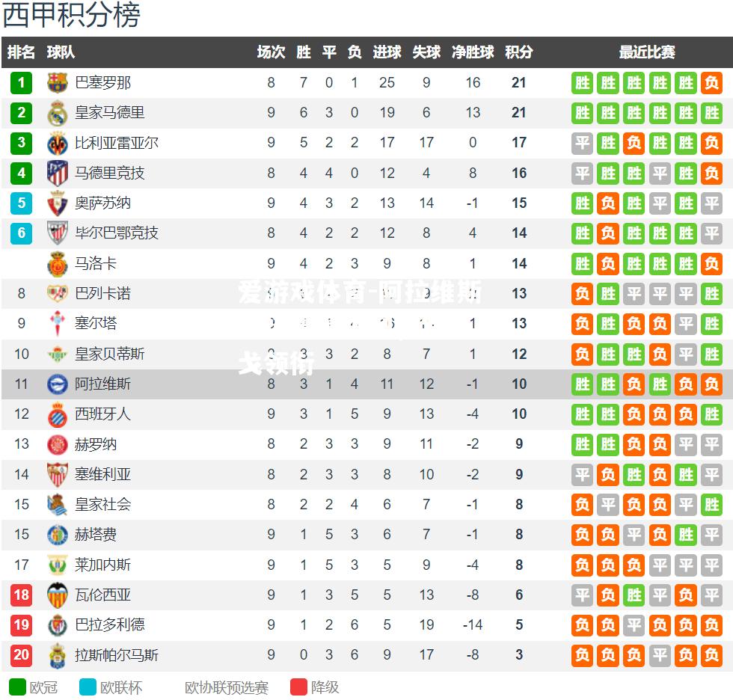Click the Las Palmas crest
The height and width of the screenshot is (700, 733).
click(57, 655)
